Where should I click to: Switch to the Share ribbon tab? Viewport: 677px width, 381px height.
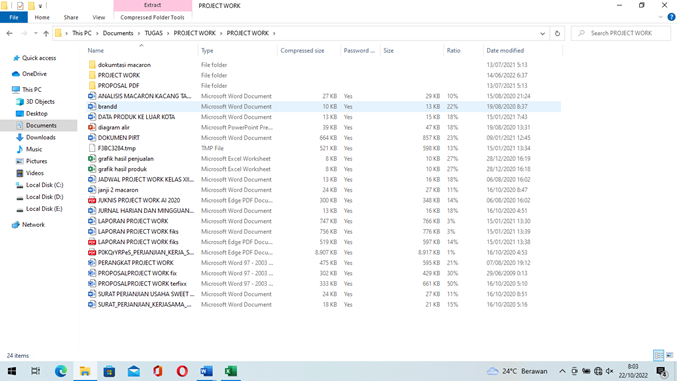(x=71, y=17)
